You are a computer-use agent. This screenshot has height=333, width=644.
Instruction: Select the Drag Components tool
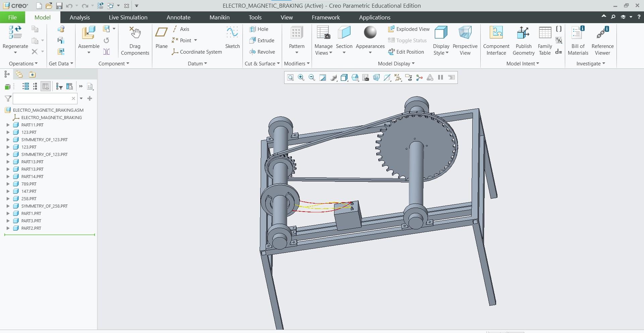(135, 40)
